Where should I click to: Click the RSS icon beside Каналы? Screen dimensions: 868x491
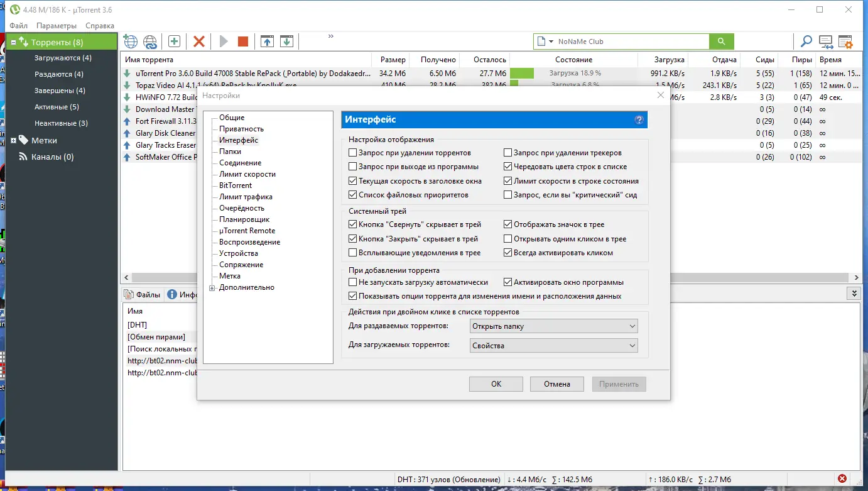coord(24,157)
